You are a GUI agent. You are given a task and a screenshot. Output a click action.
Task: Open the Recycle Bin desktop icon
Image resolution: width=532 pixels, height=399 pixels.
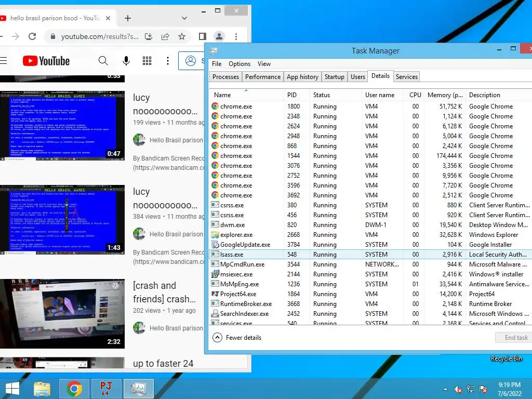506,358
